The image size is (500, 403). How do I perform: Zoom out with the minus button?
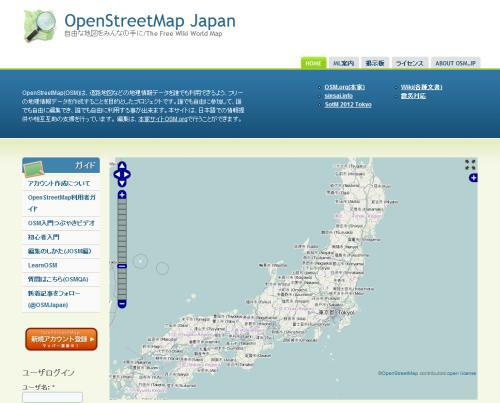[122, 304]
